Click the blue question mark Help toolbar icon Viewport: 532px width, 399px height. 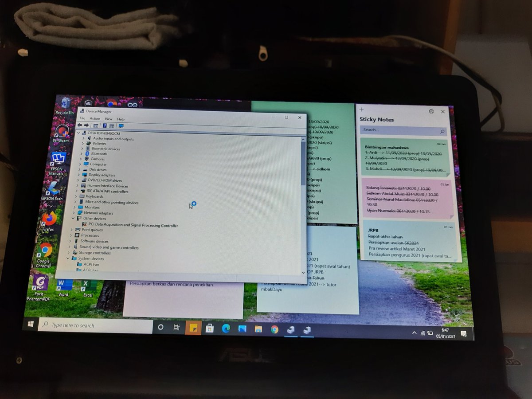pyautogui.click(x=105, y=126)
